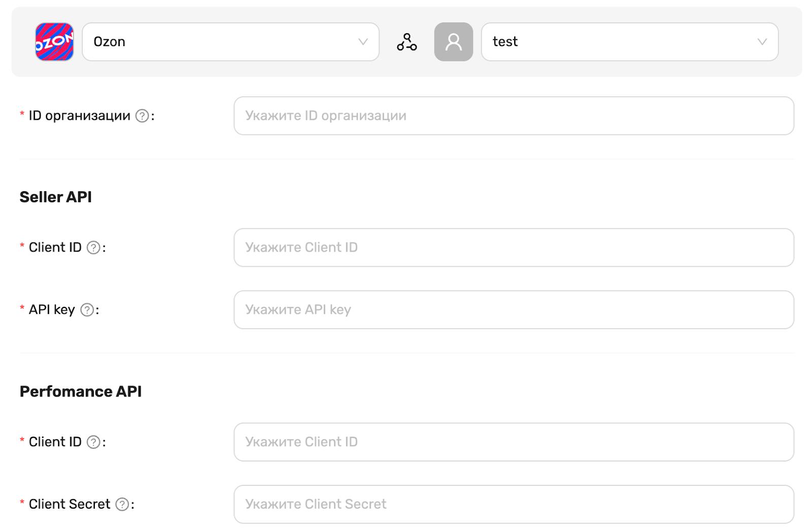Expand the test account dropdown

point(629,42)
